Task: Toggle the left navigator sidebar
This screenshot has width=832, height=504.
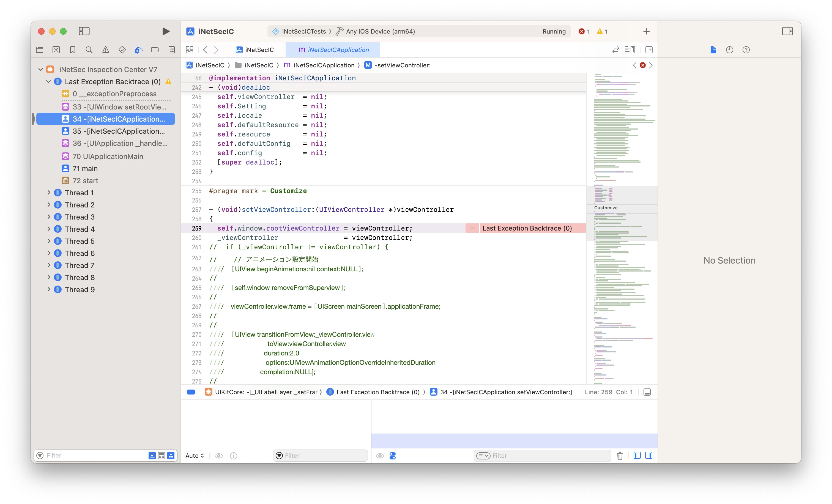Action: pos(84,31)
